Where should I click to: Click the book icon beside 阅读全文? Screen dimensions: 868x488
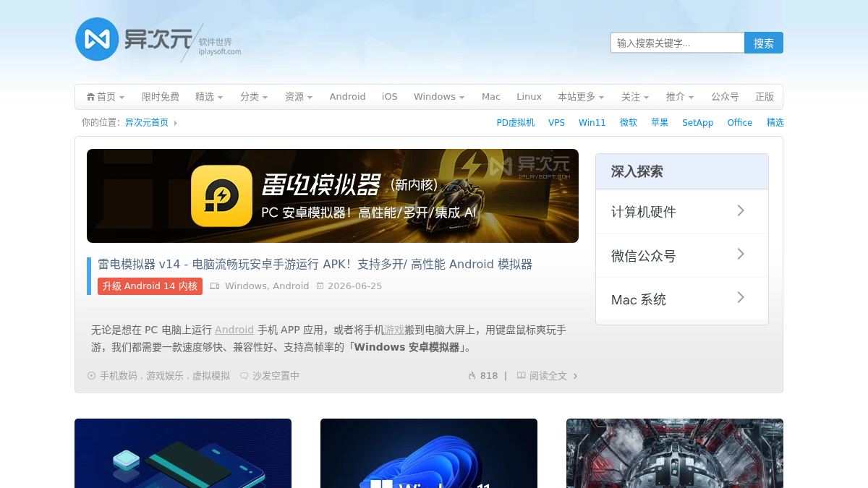click(x=521, y=376)
